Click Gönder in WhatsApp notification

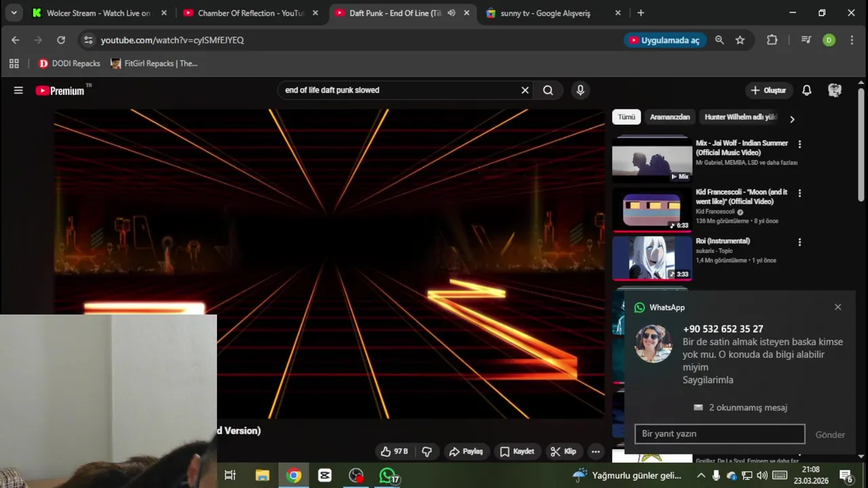click(830, 434)
